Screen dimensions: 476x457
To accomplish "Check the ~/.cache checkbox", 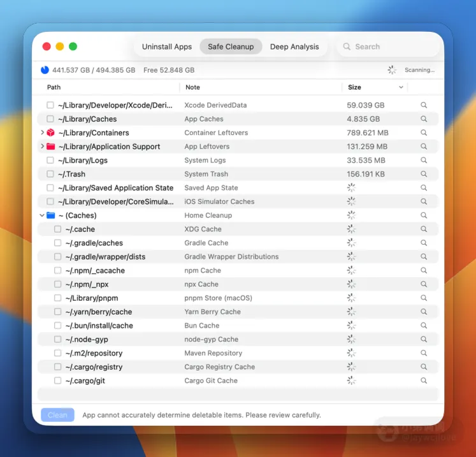I will pyautogui.click(x=57, y=229).
